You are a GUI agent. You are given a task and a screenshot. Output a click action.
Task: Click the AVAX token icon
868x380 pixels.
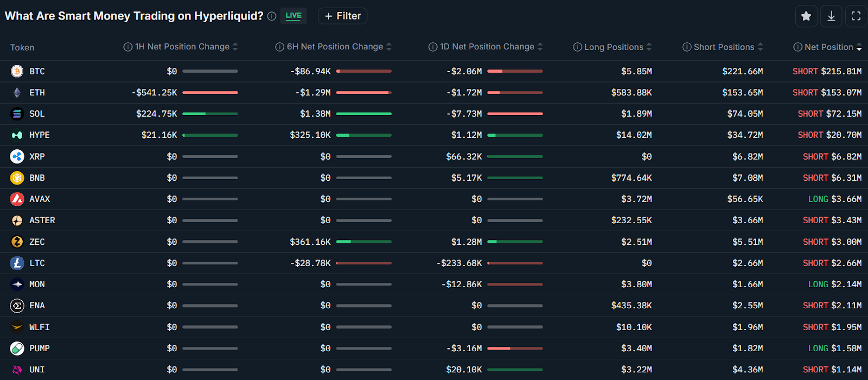[x=17, y=199]
